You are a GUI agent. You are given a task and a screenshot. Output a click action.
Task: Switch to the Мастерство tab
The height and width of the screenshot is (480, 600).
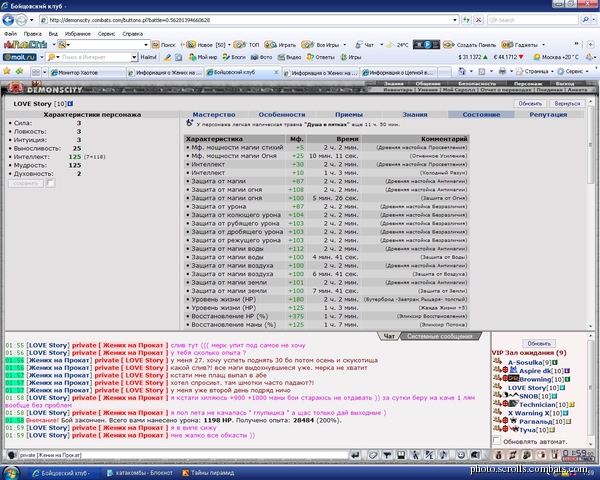tap(214, 114)
